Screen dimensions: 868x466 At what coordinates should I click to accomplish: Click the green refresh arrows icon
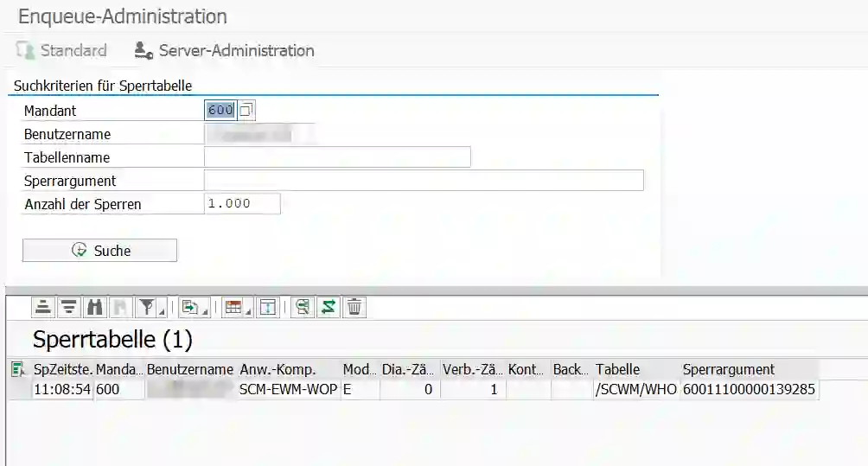click(328, 307)
